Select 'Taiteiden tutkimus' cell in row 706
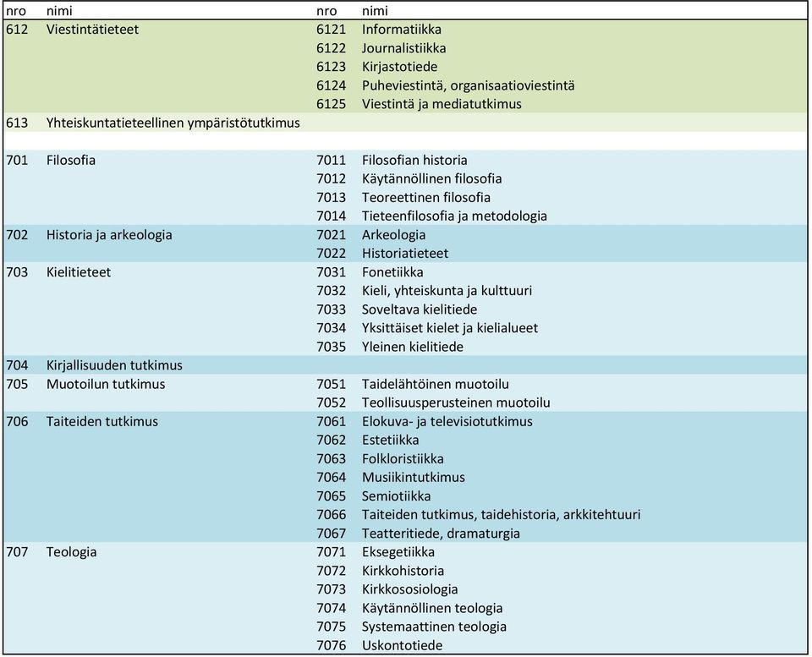 (102, 421)
